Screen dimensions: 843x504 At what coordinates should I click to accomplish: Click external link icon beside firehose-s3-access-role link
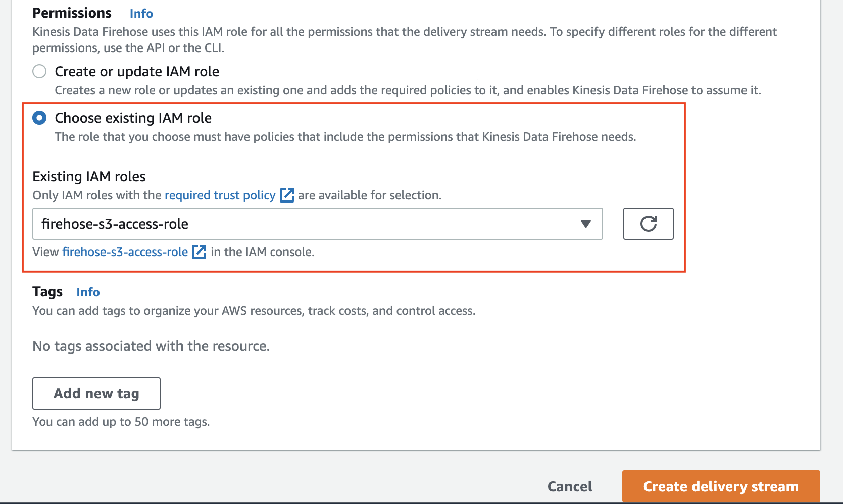(x=200, y=252)
